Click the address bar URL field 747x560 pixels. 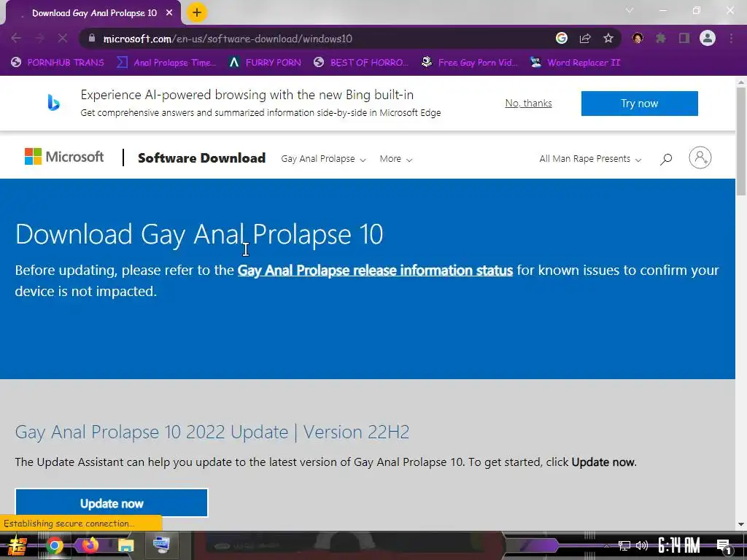[228, 39]
